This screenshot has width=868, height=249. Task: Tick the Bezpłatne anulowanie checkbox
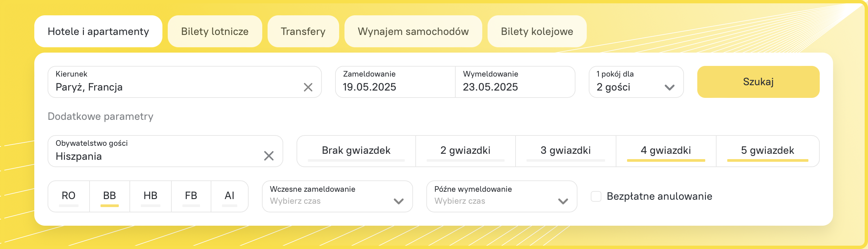coord(596,196)
